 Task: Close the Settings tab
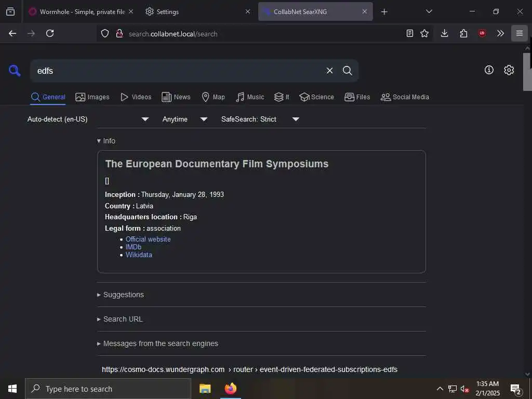pyautogui.click(x=248, y=11)
